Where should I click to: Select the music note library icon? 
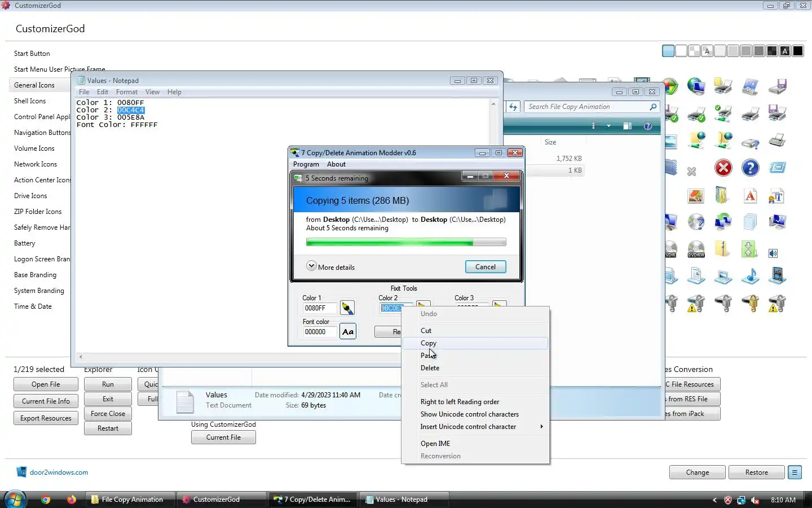(750, 276)
